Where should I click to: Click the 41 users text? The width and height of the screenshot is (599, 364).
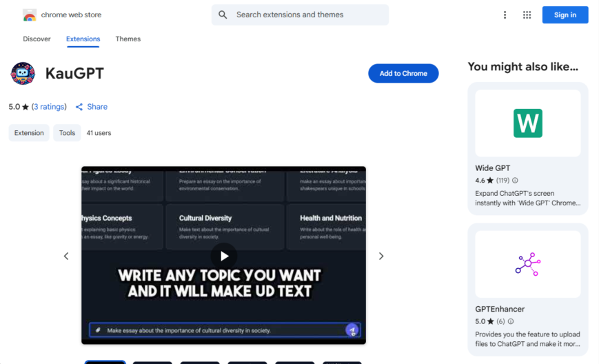click(99, 133)
